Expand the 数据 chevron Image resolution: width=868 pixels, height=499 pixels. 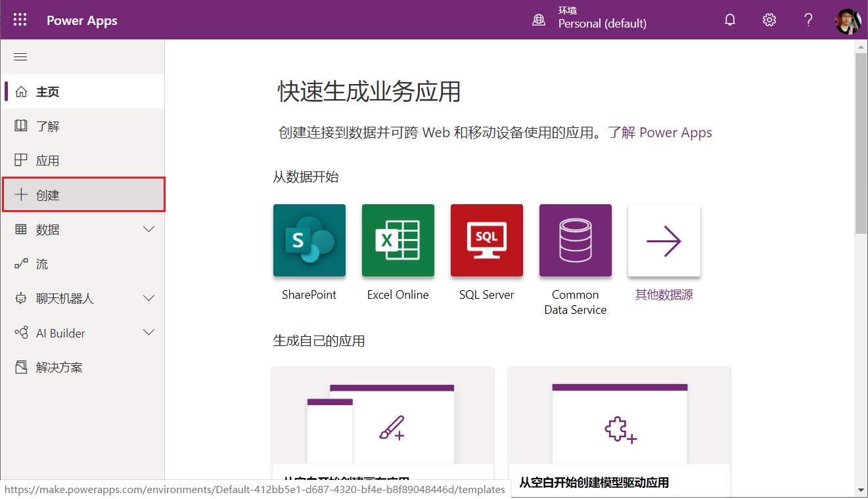coord(149,229)
